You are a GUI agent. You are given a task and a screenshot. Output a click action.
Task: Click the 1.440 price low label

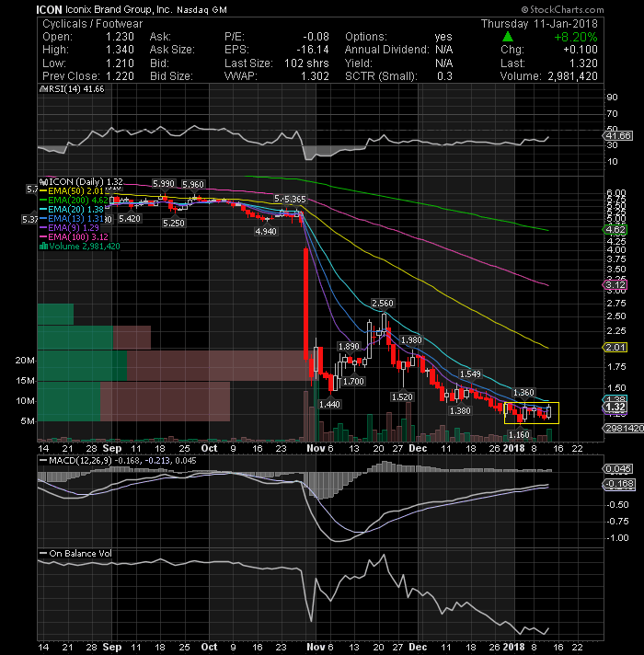(329, 405)
